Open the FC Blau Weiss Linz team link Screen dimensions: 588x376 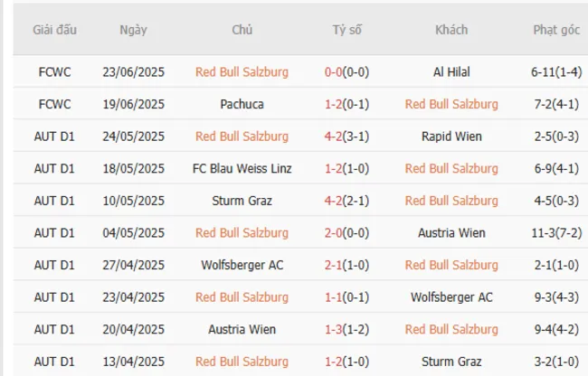pyautogui.click(x=242, y=168)
